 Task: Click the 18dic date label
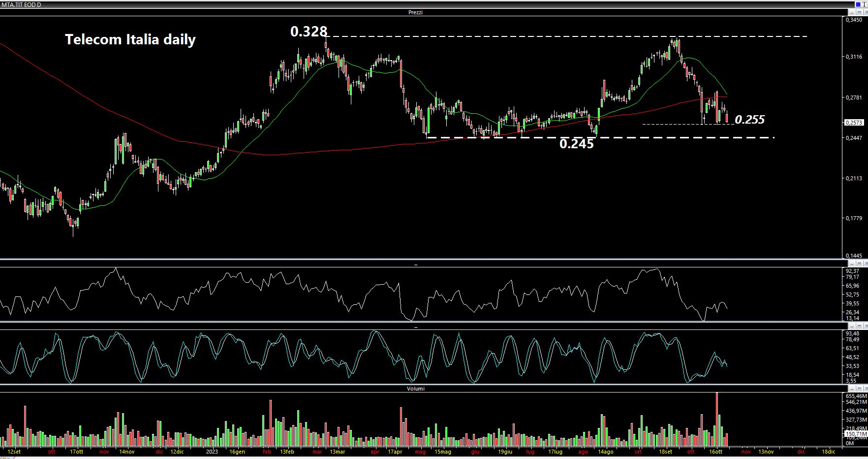coord(828,452)
